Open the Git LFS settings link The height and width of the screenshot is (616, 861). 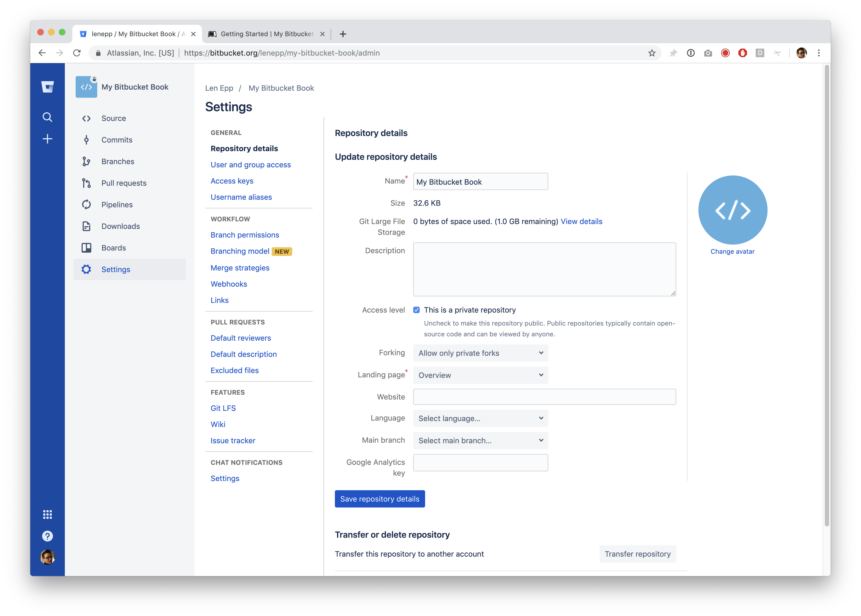[223, 408]
